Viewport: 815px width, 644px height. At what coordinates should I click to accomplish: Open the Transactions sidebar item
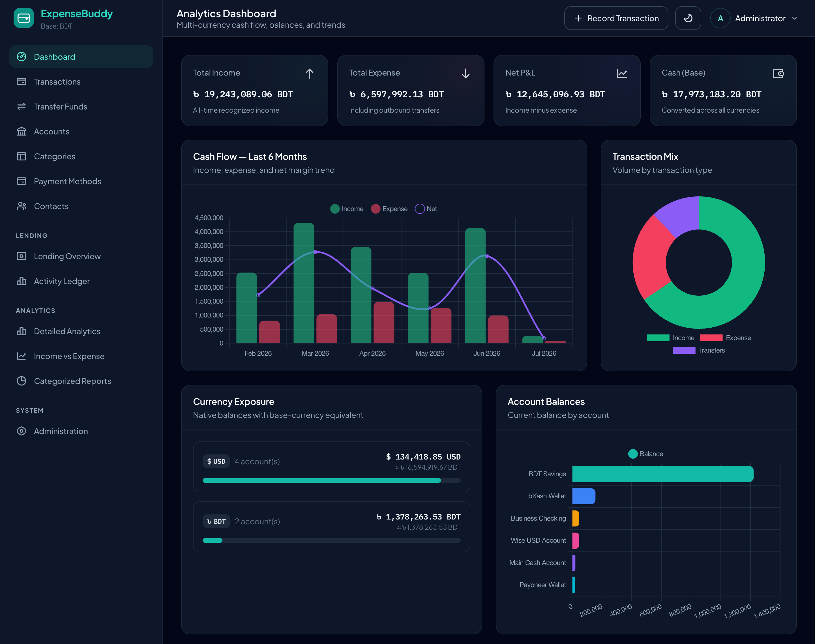(81, 81)
